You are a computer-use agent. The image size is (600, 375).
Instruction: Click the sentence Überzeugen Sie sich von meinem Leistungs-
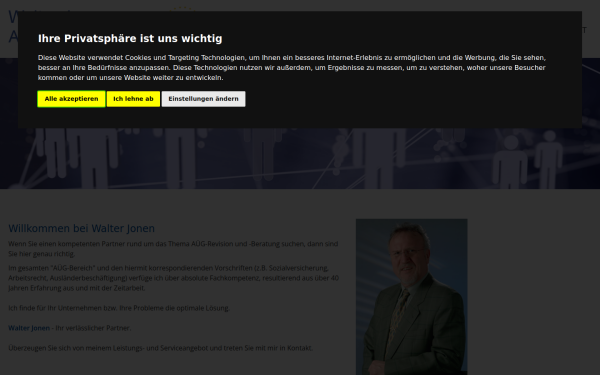(161, 348)
